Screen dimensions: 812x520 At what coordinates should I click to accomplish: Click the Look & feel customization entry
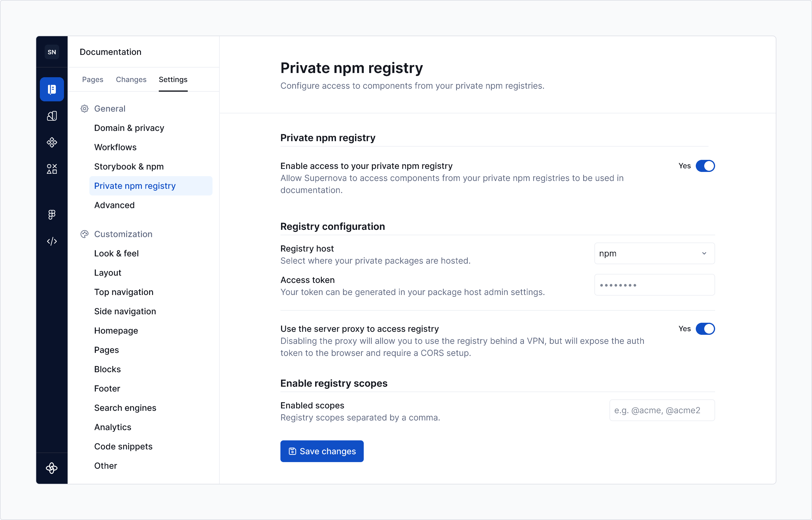pyautogui.click(x=116, y=253)
